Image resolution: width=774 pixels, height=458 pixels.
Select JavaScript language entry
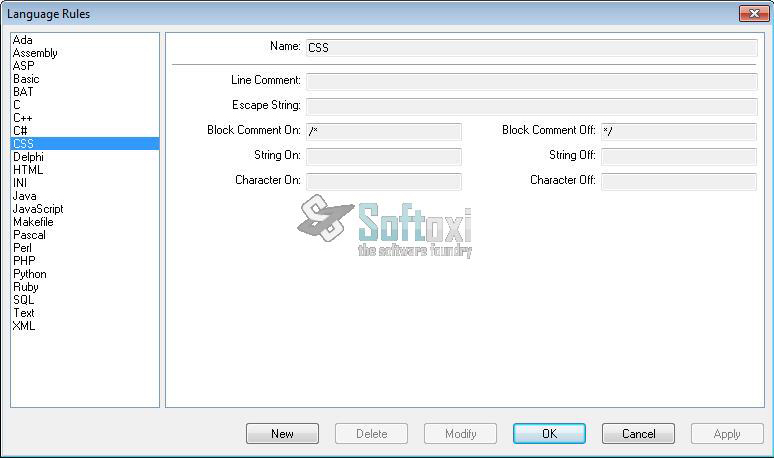click(38, 209)
